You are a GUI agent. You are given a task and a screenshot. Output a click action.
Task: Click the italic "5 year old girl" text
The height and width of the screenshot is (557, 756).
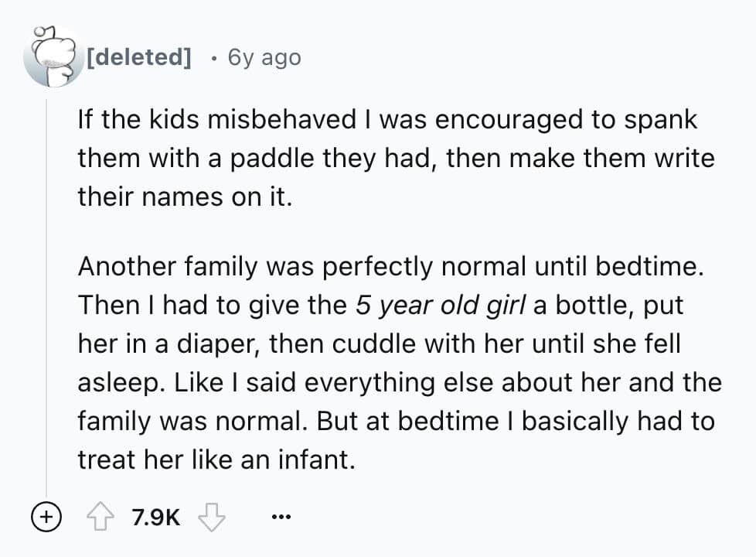(x=441, y=304)
